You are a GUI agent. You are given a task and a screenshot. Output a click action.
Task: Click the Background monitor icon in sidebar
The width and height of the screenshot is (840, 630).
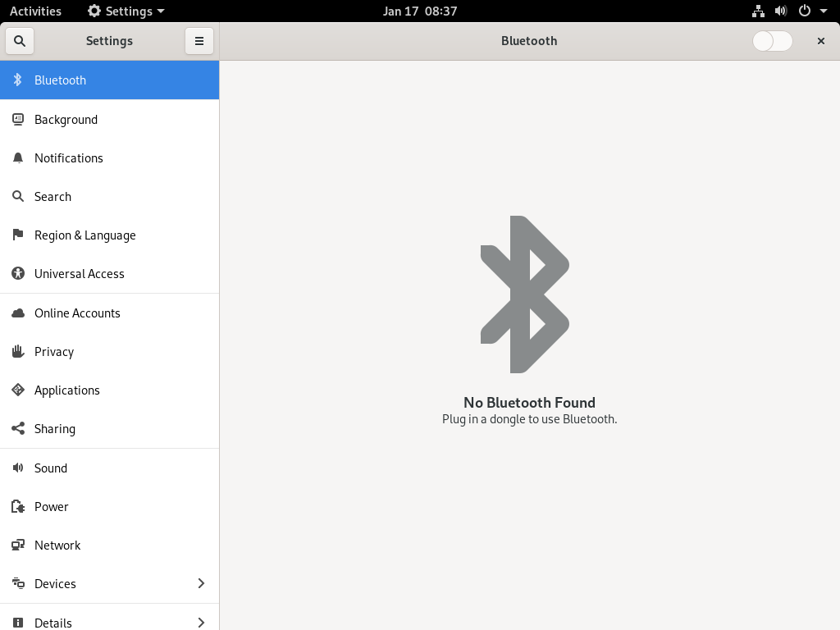point(18,120)
